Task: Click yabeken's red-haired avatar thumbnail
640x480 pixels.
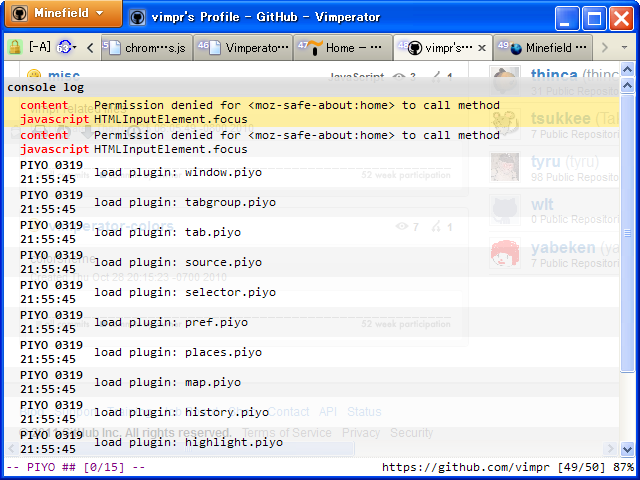Action: tap(505, 253)
